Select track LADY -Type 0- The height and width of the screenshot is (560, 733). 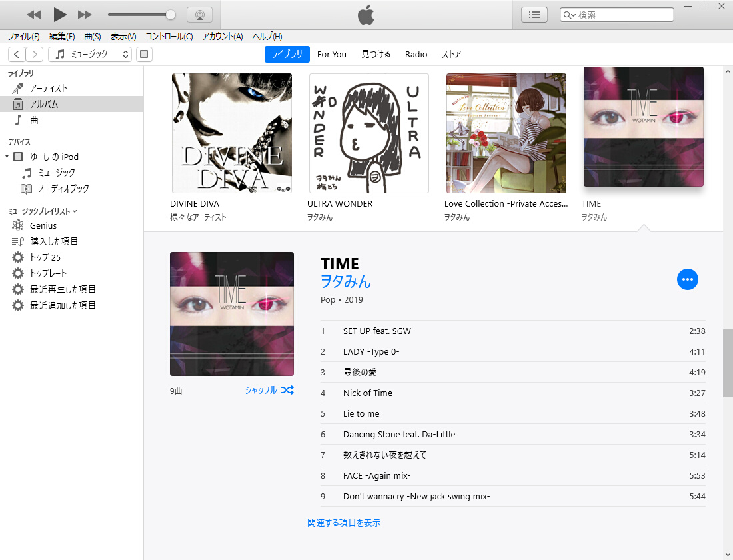(513, 351)
